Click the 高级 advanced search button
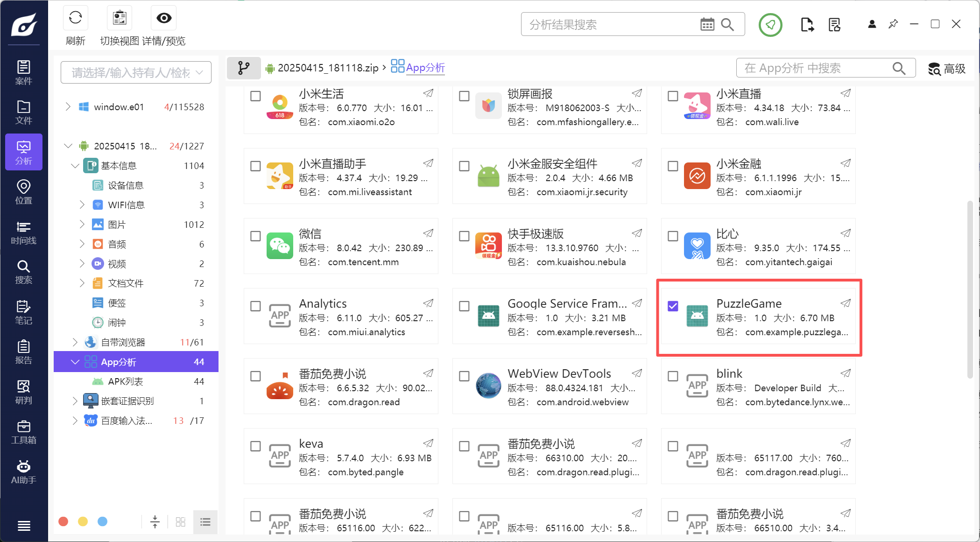Viewport: 980px width, 542px height. click(947, 69)
